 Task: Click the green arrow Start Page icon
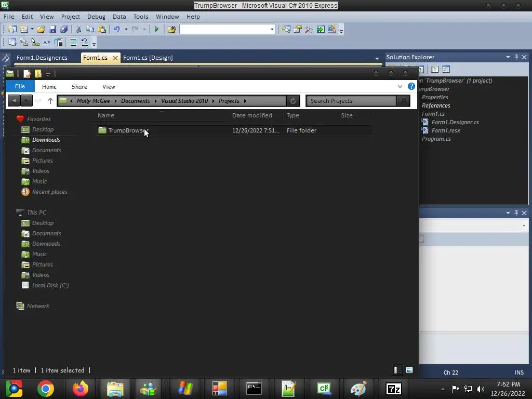click(320, 29)
